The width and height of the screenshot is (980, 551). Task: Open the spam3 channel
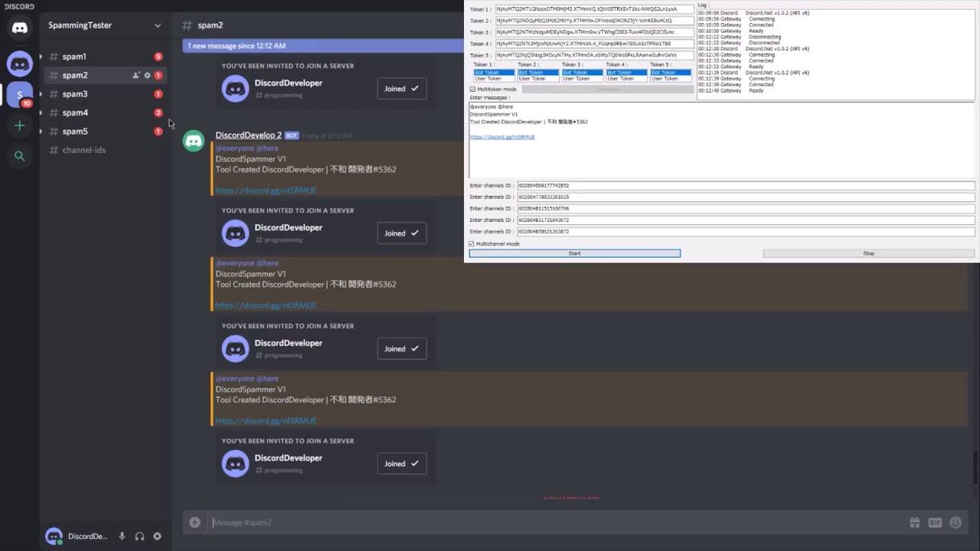click(105, 94)
